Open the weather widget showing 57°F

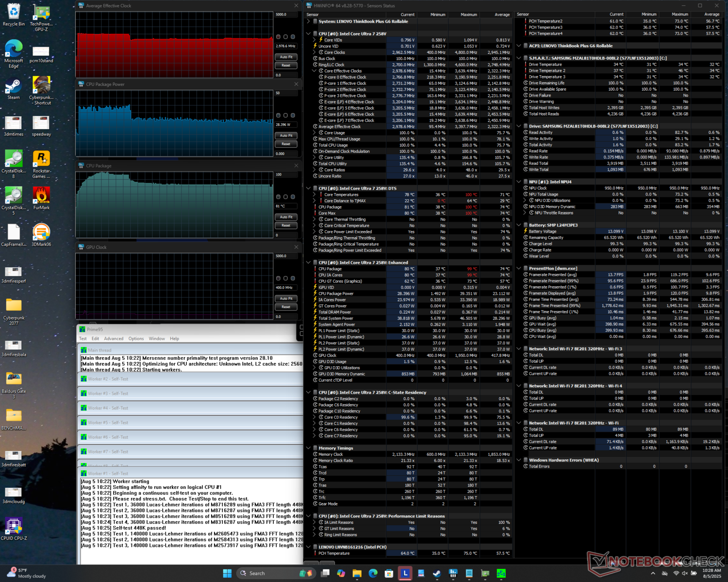tap(27, 573)
